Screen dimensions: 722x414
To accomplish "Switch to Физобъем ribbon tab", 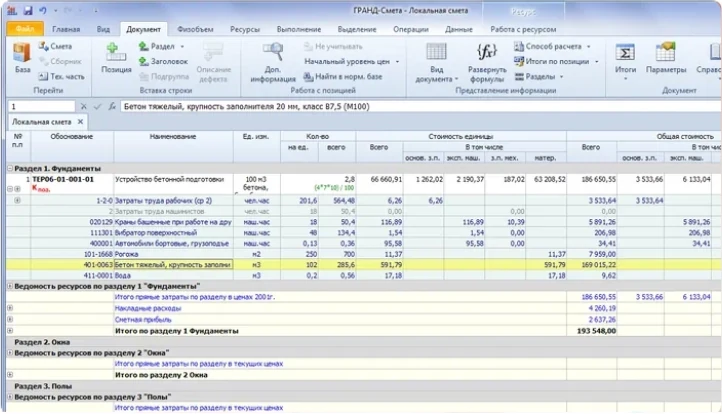I will point(195,29).
